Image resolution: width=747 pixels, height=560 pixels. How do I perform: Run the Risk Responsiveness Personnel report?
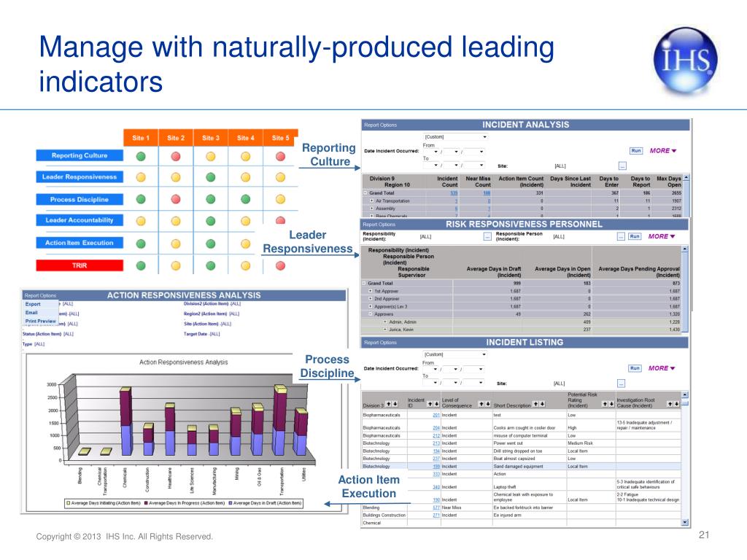635,236
